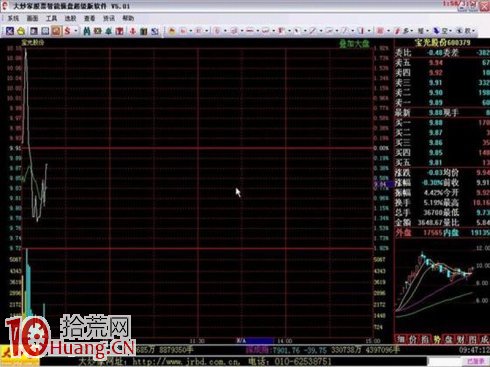
Task: Click the white input box in status bar
Action: pos(445,361)
